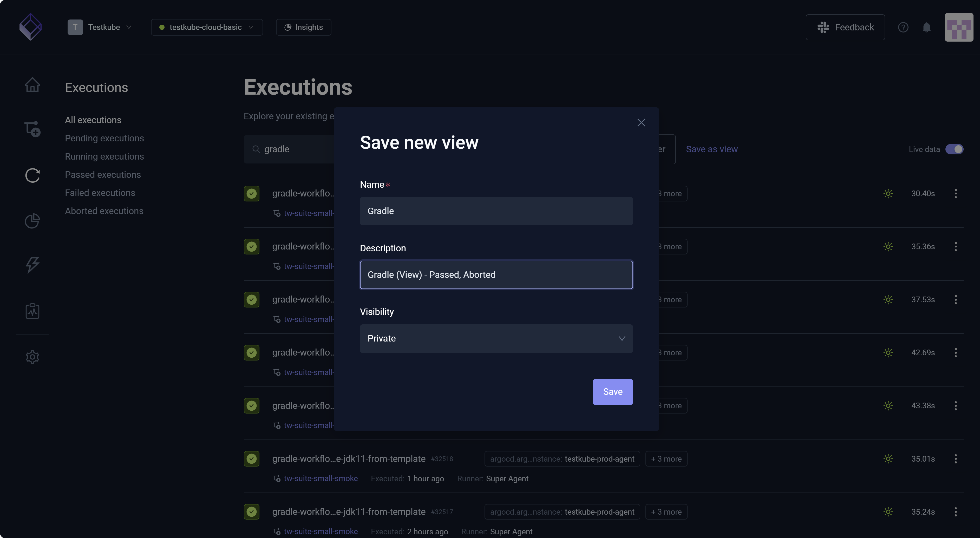Expand the testkube-cloud-basic environment selector
Image resolution: width=980 pixels, height=538 pixels.
(x=207, y=27)
